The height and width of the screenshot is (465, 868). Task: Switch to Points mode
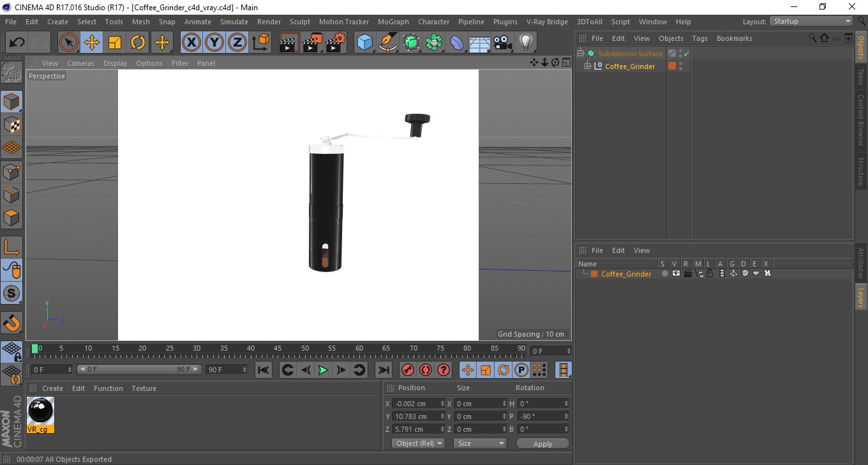pos(11,171)
